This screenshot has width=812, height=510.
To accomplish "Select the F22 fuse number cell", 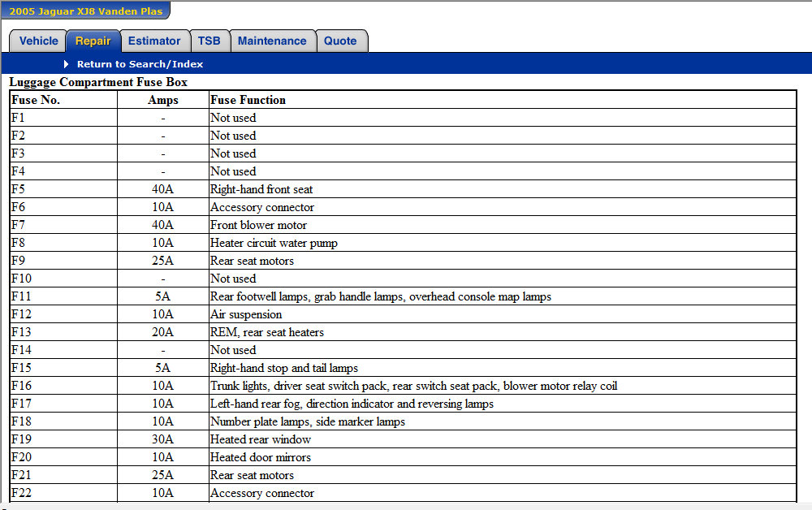I will tap(21, 493).
